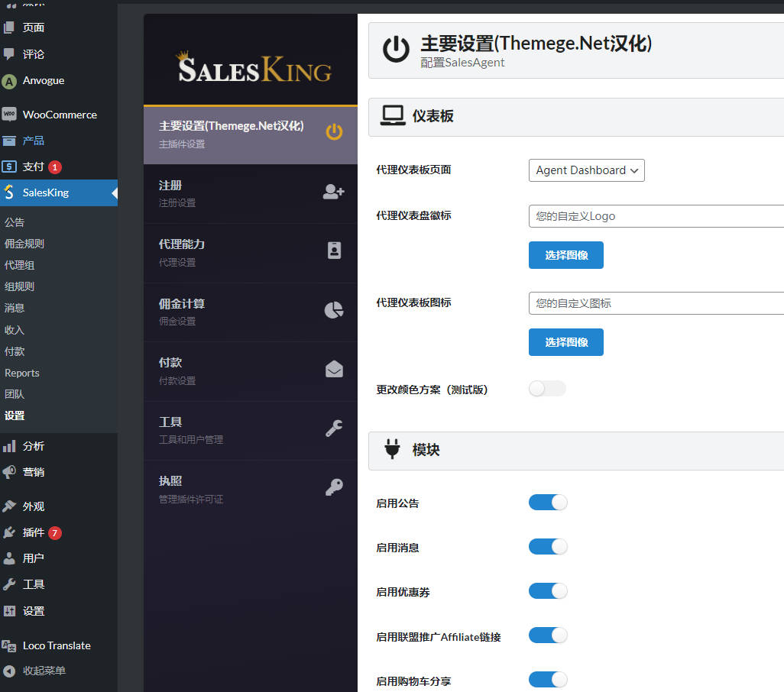Toggle 启用联盟推广Affiliate链接 switch

548,635
